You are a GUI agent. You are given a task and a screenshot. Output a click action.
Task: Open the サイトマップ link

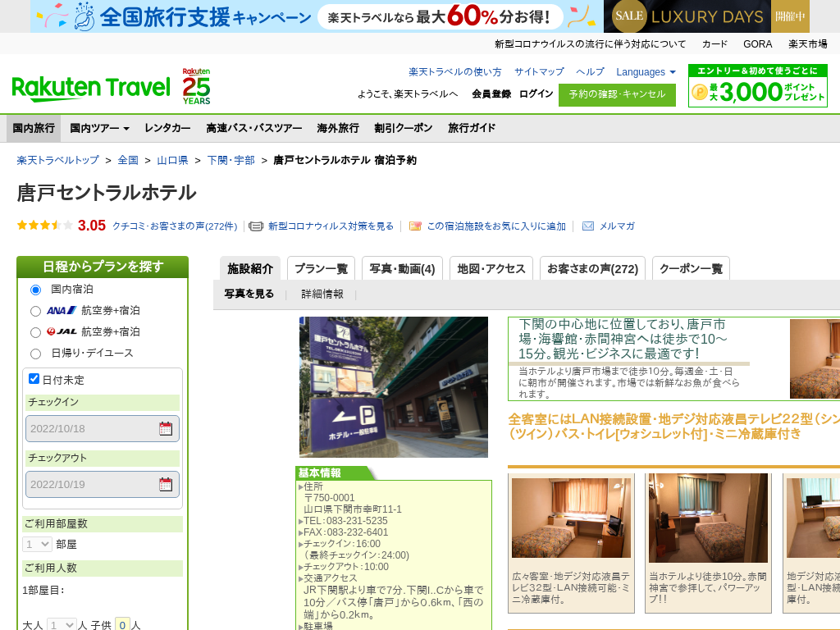(x=540, y=72)
